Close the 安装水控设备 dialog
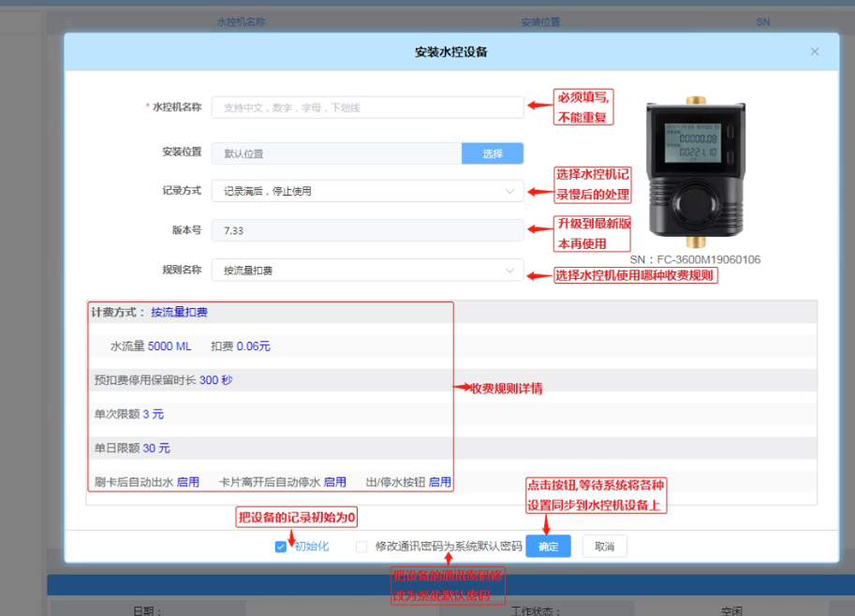The height and width of the screenshot is (616, 855). [x=814, y=51]
